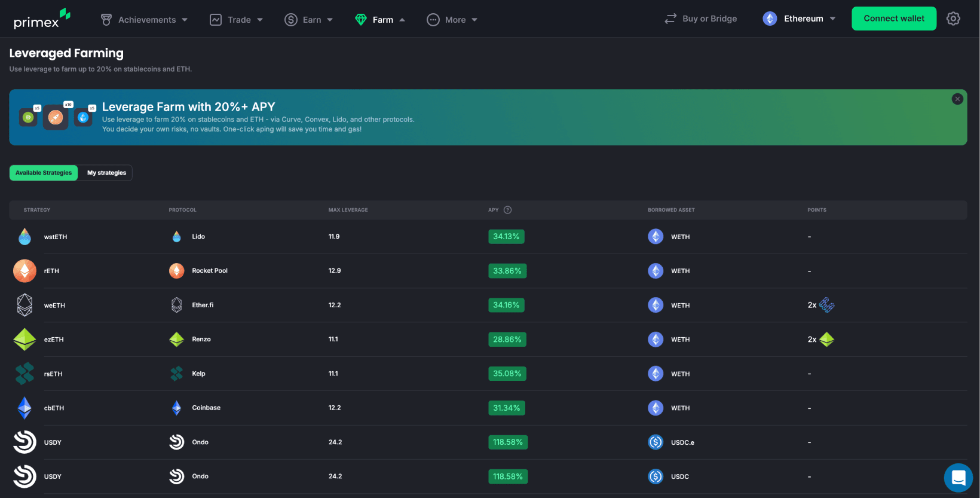Screen dimensions: 980x498
Task: Click the Ether.fi 2x points icon
Action: [x=826, y=305]
